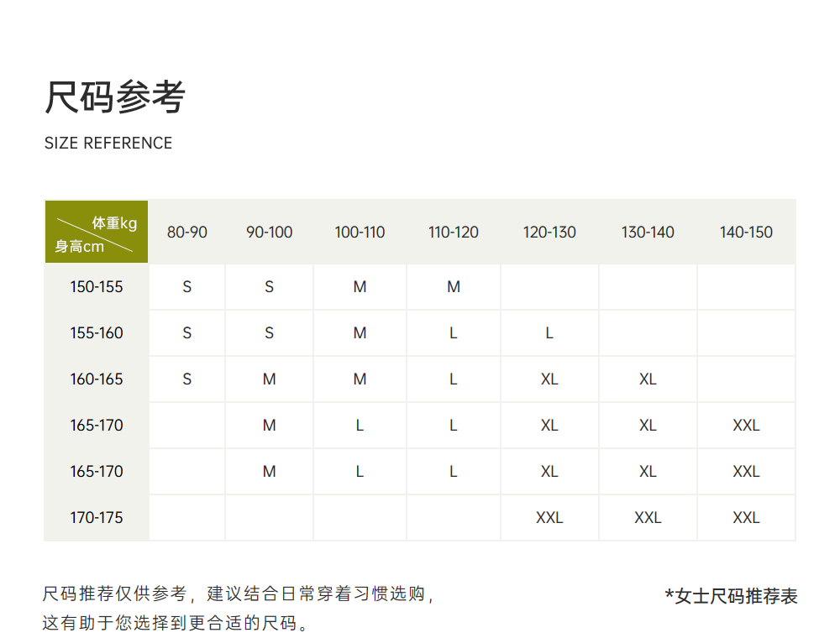The image size is (840, 638).
Task: Click the SIZE REFERENCE subtitle text
Action: coord(108,144)
